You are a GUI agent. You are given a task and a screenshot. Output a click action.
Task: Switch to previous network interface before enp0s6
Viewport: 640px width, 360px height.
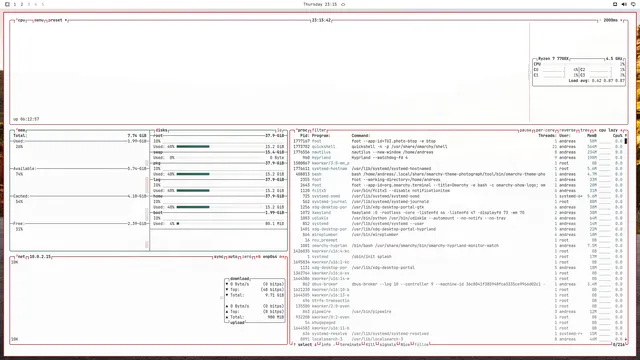click(258, 257)
